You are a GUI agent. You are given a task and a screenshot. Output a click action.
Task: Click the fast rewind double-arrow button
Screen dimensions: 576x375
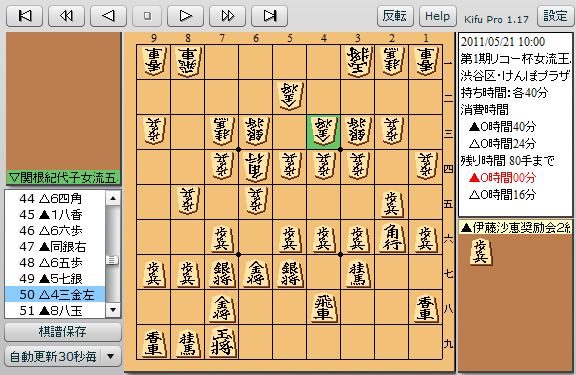pos(66,16)
